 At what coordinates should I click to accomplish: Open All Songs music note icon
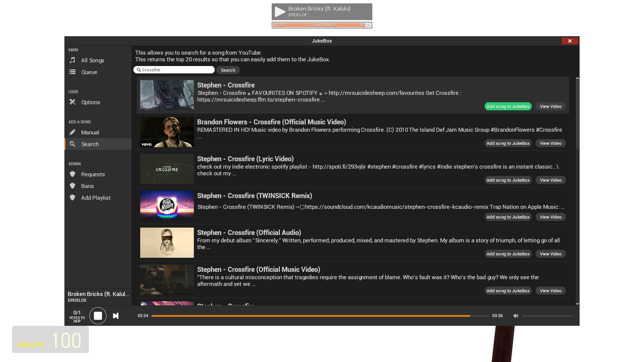tap(72, 60)
